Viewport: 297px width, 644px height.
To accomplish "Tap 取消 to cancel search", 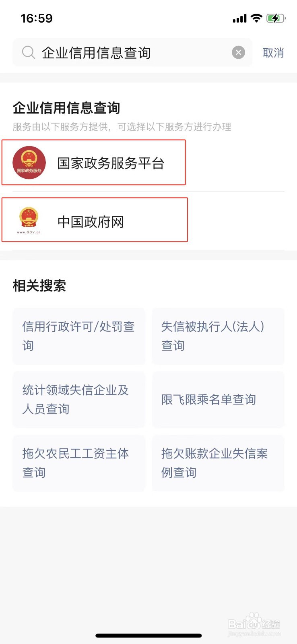I will pyautogui.click(x=273, y=53).
